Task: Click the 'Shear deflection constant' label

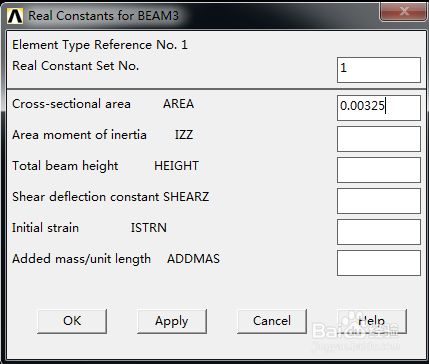Action: [86, 197]
